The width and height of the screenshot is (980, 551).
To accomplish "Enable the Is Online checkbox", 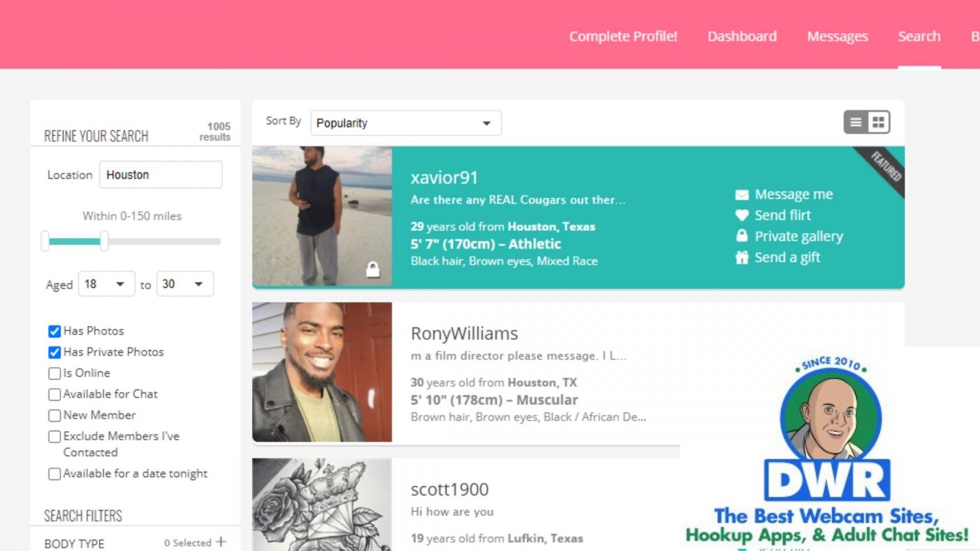I will [x=55, y=373].
